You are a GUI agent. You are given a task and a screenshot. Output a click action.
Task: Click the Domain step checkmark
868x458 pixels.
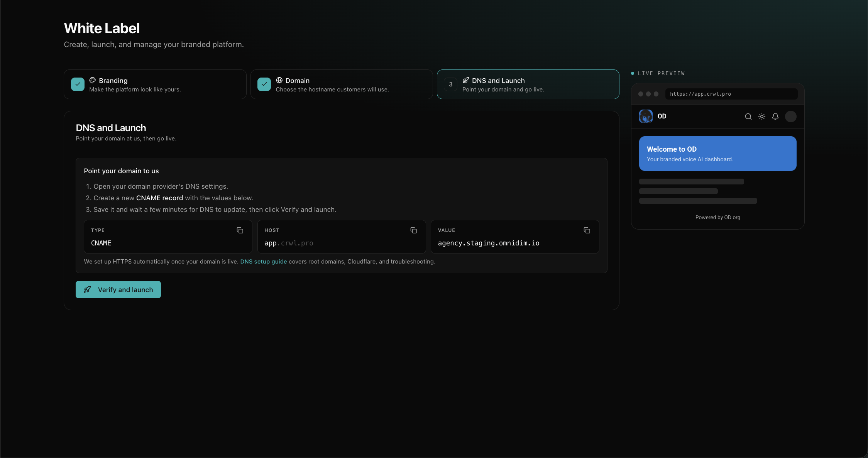click(264, 84)
